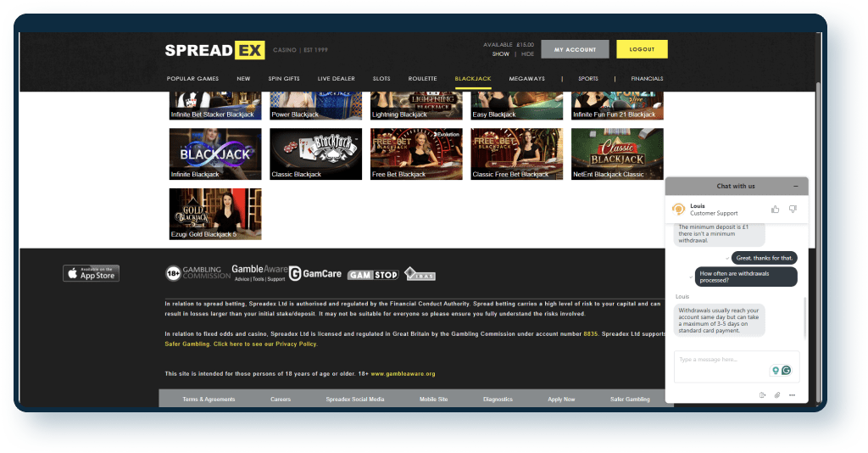Go to the Sports section
This screenshot has width=868, height=453.
click(588, 79)
